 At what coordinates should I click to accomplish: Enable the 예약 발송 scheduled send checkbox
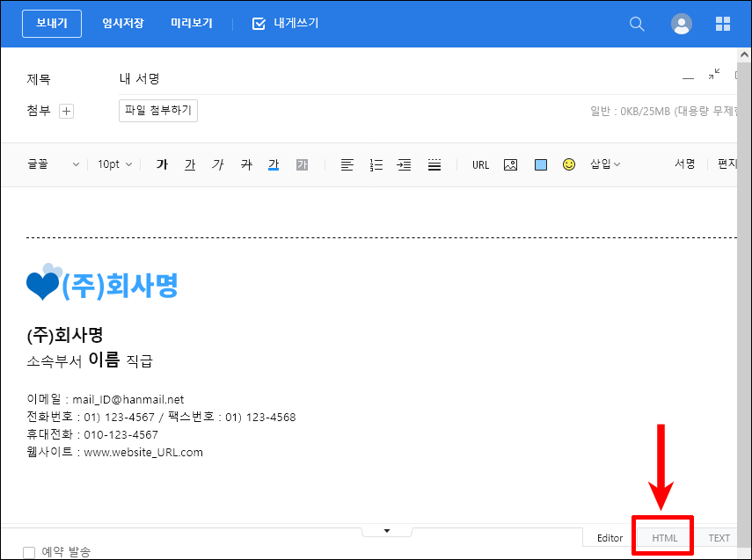pyautogui.click(x=29, y=552)
